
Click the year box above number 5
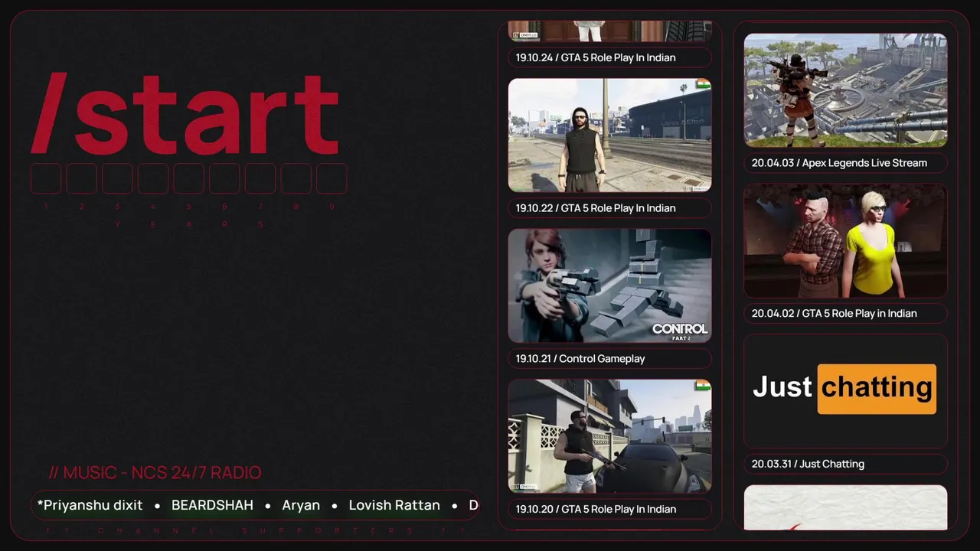(188, 178)
